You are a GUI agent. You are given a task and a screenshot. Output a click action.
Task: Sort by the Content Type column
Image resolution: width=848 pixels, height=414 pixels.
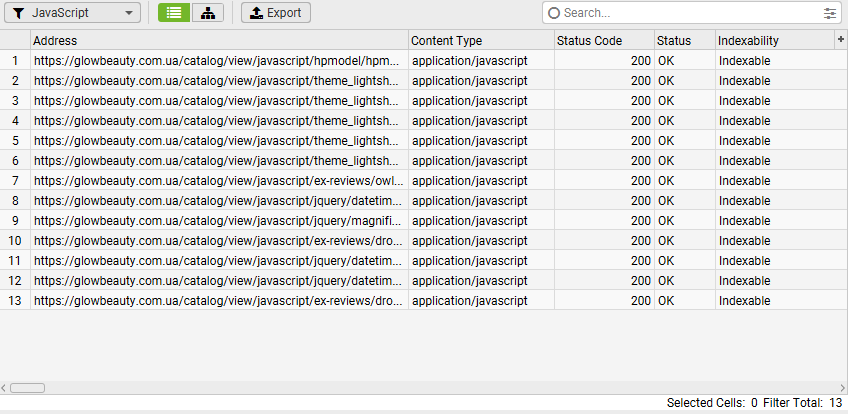(481, 41)
